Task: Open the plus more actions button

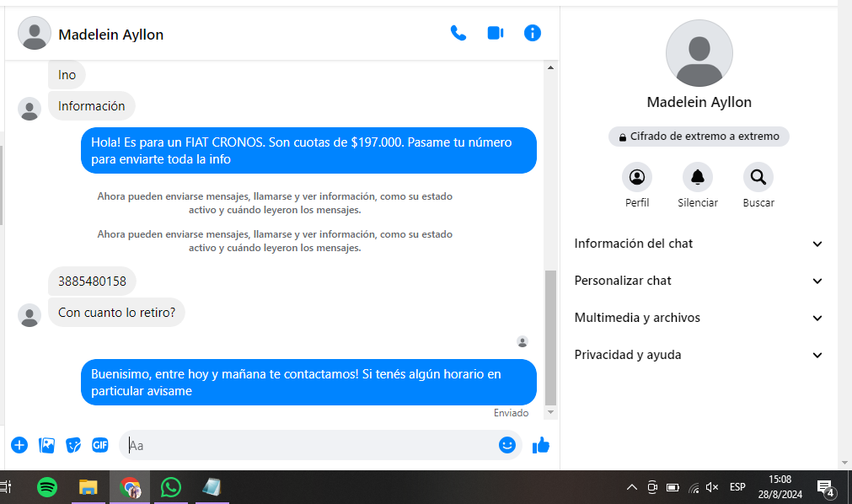Action: point(19,445)
